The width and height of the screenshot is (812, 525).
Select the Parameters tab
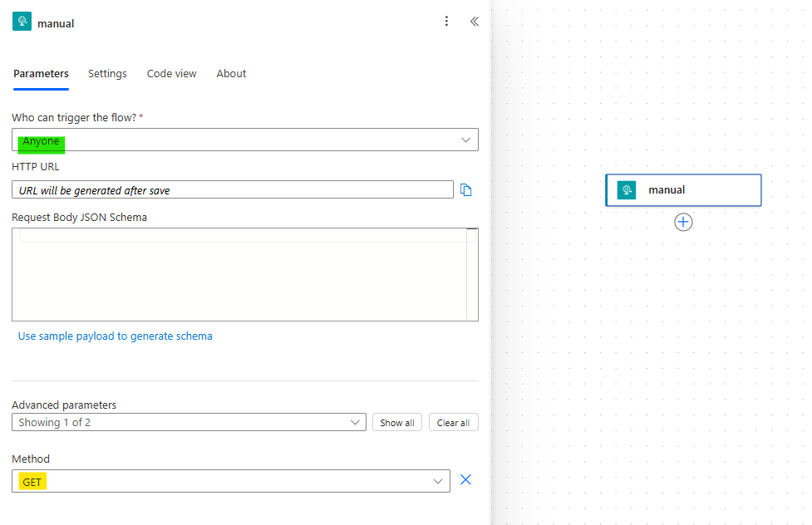pos(41,73)
